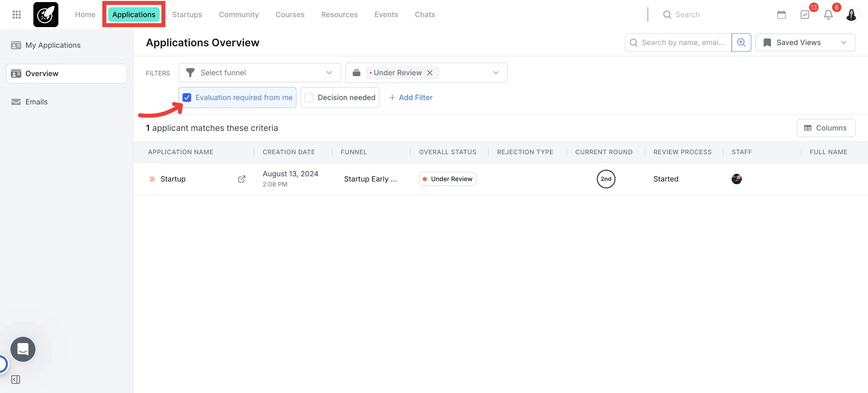
Task: Enable the Decision needed filter
Action: [309, 97]
